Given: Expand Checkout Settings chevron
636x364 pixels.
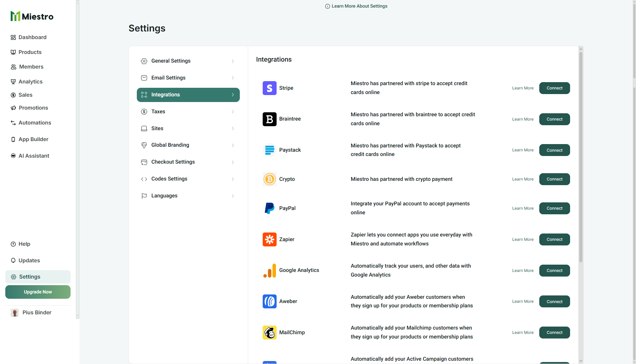Looking at the screenshot, I should point(233,162).
